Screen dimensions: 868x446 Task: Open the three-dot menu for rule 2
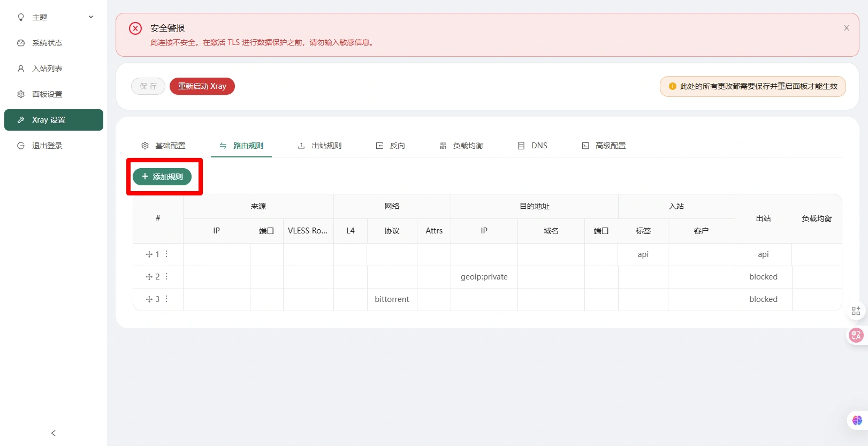pyautogui.click(x=166, y=276)
